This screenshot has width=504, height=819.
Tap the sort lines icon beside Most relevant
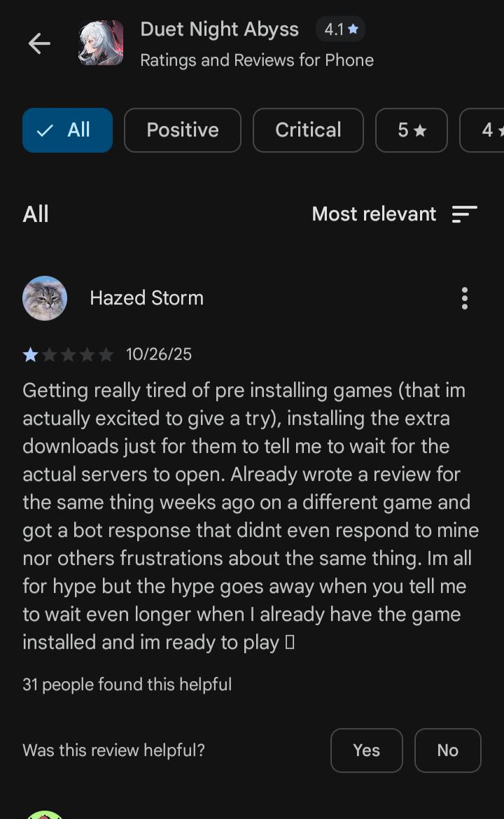[x=464, y=214]
